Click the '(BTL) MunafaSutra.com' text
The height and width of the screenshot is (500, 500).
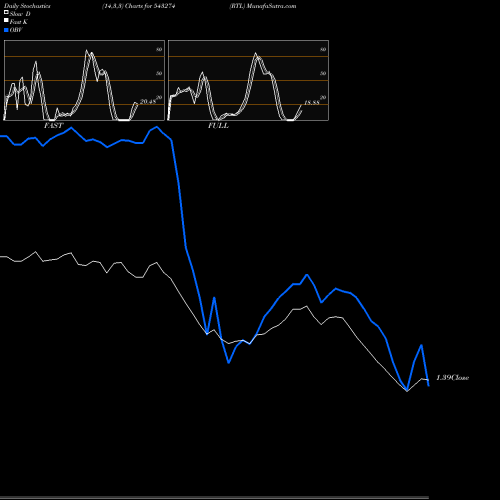coord(263,6)
